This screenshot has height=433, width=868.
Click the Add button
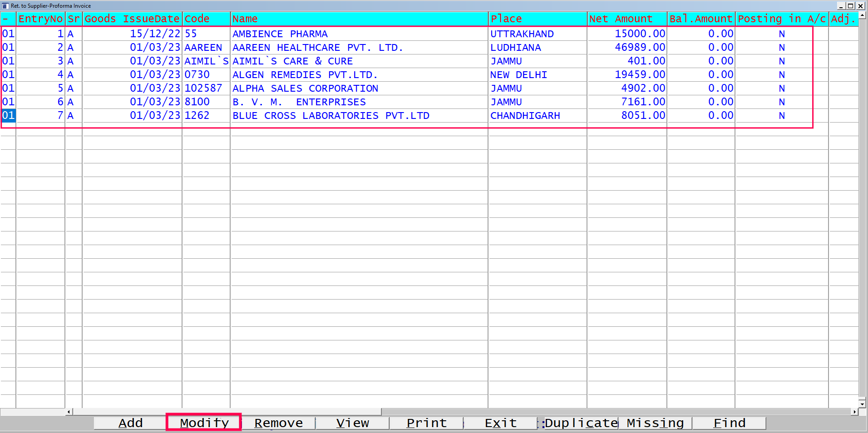coord(130,423)
